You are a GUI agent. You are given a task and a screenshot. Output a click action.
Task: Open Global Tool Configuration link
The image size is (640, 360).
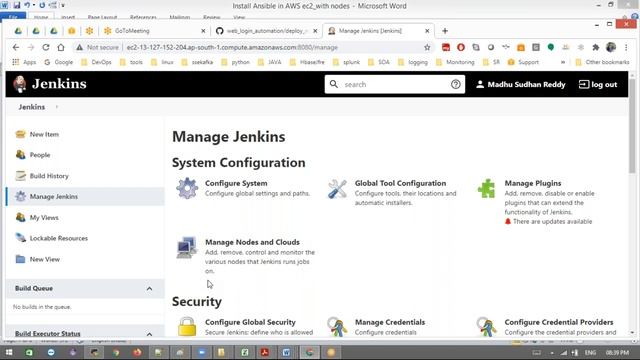pyautogui.click(x=400, y=183)
